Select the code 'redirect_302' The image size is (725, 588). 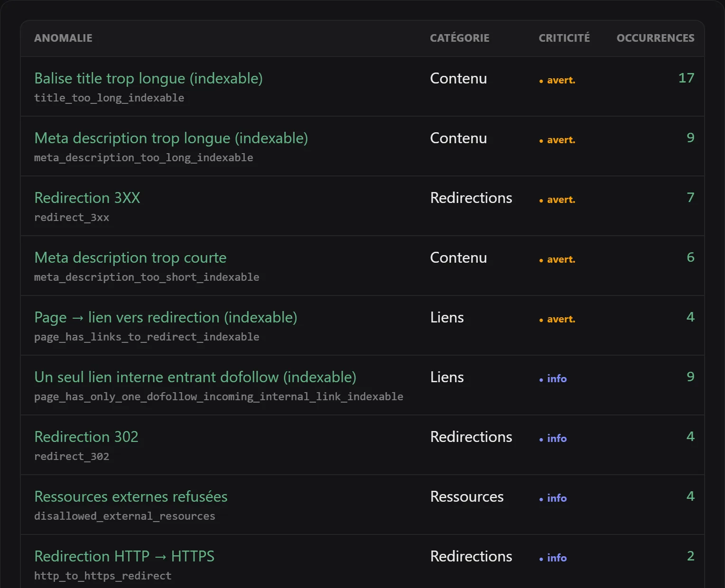(x=72, y=457)
